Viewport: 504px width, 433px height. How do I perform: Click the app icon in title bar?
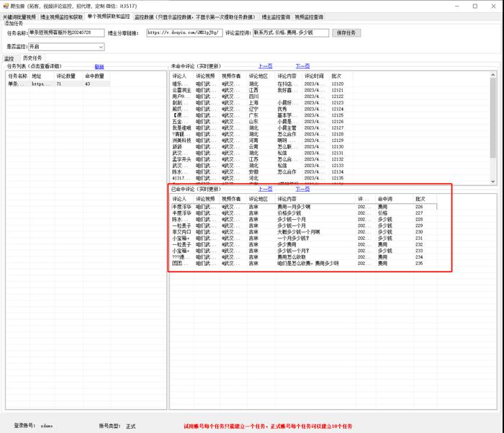tap(6, 6)
